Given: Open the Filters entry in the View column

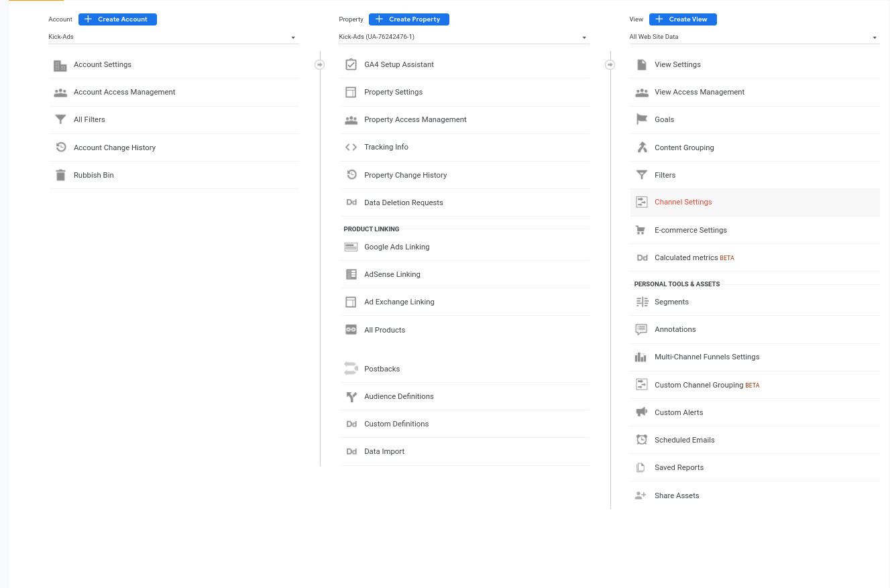Looking at the screenshot, I should 755,175.
